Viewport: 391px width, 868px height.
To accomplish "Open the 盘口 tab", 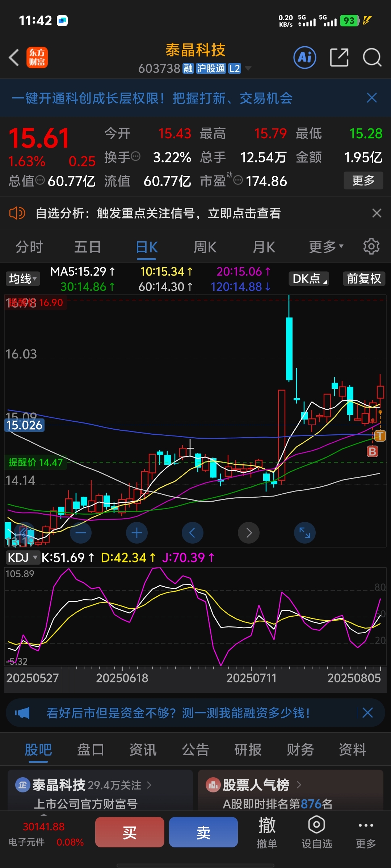I will click(x=91, y=749).
